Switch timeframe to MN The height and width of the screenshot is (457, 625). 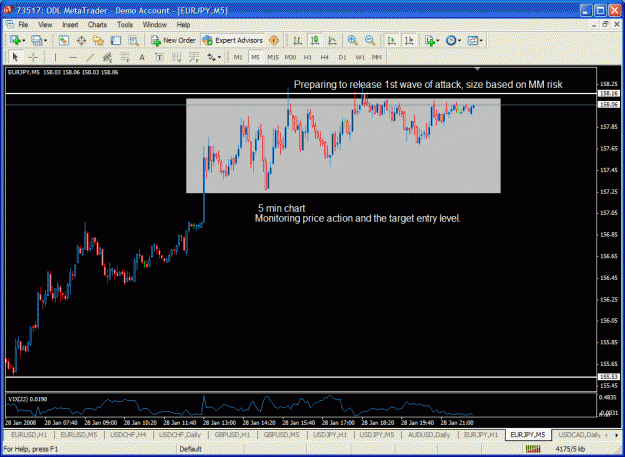click(377, 57)
